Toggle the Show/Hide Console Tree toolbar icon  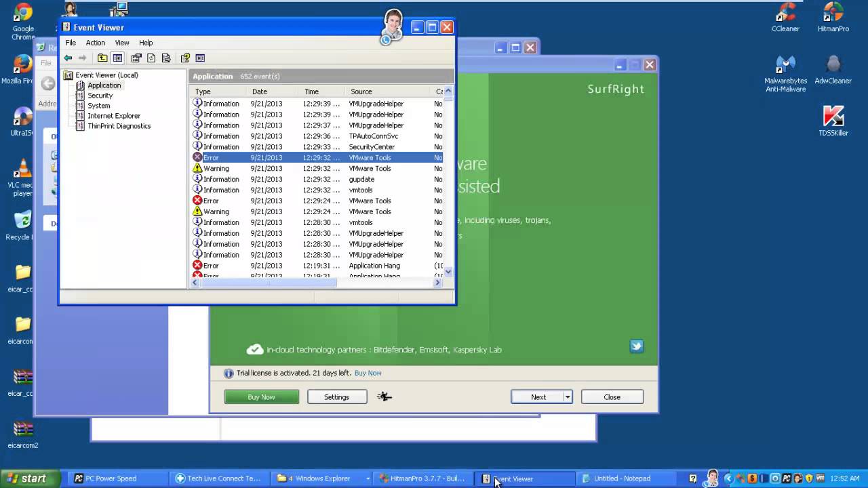click(117, 58)
